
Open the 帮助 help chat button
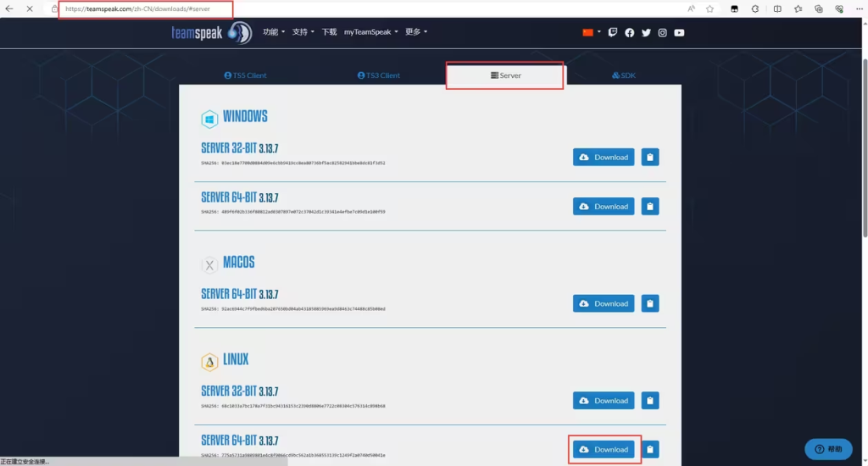828,449
